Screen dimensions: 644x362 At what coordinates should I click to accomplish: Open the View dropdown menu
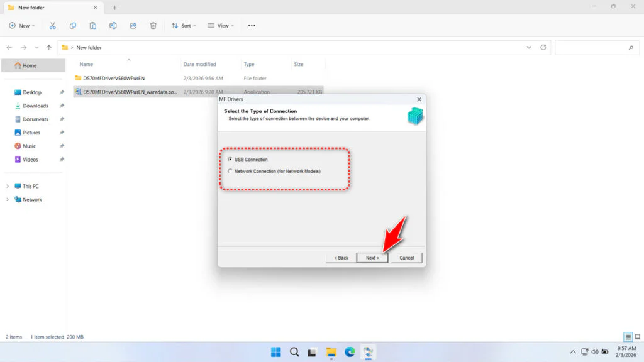[221, 25]
